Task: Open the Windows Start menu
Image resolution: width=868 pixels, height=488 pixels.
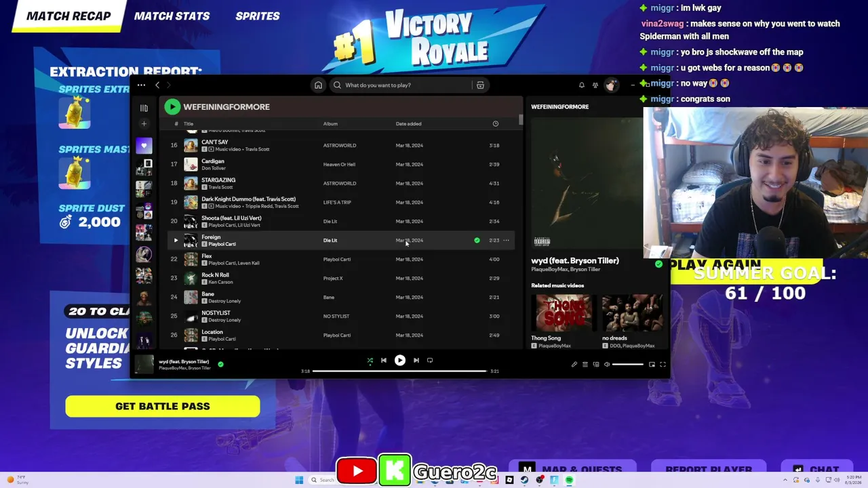Action: pyautogui.click(x=299, y=480)
